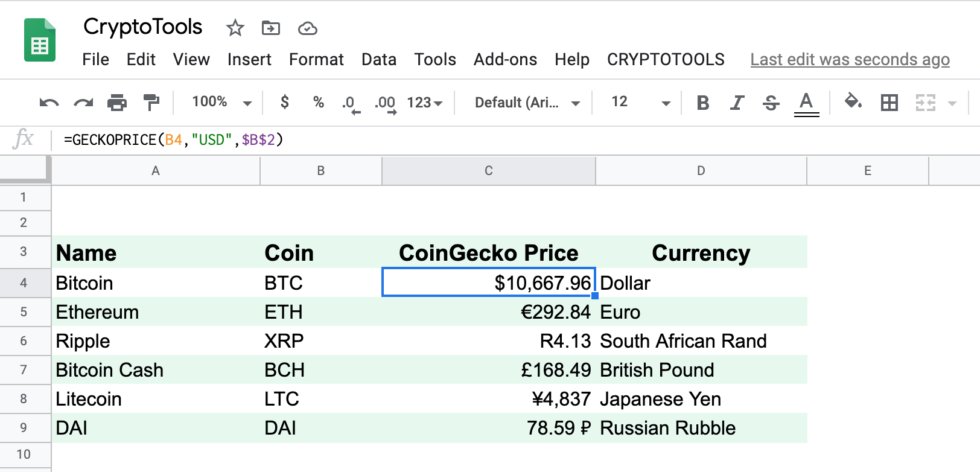The width and height of the screenshot is (980, 472).
Task: Click the Undo arrow icon
Action: pos(49,103)
